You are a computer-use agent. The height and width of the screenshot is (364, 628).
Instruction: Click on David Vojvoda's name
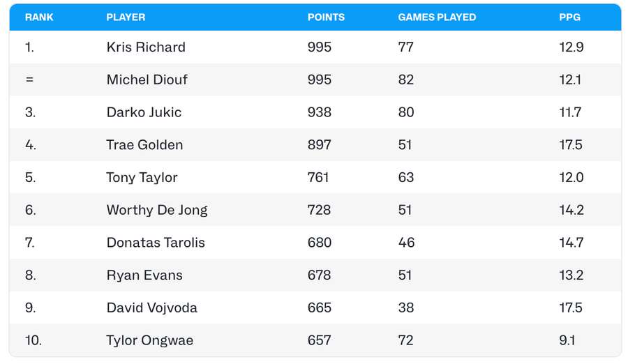(151, 308)
